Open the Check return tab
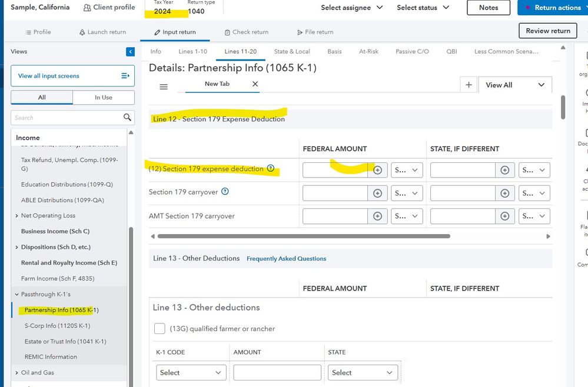This screenshot has height=387, width=588. tap(246, 32)
